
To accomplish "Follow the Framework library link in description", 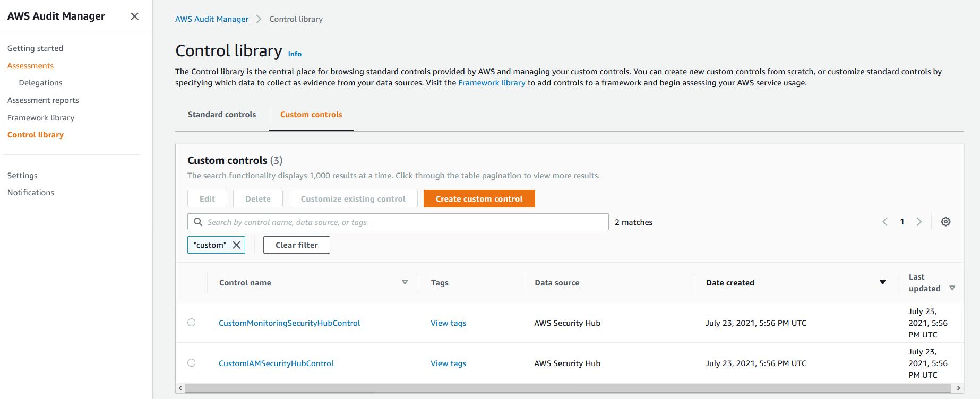I will pos(492,83).
